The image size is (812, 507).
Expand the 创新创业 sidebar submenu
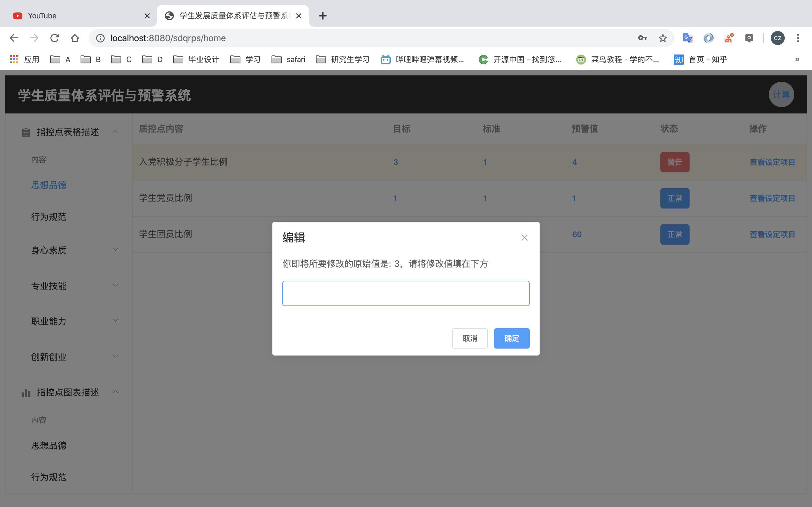pyautogui.click(x=75, y=357)
